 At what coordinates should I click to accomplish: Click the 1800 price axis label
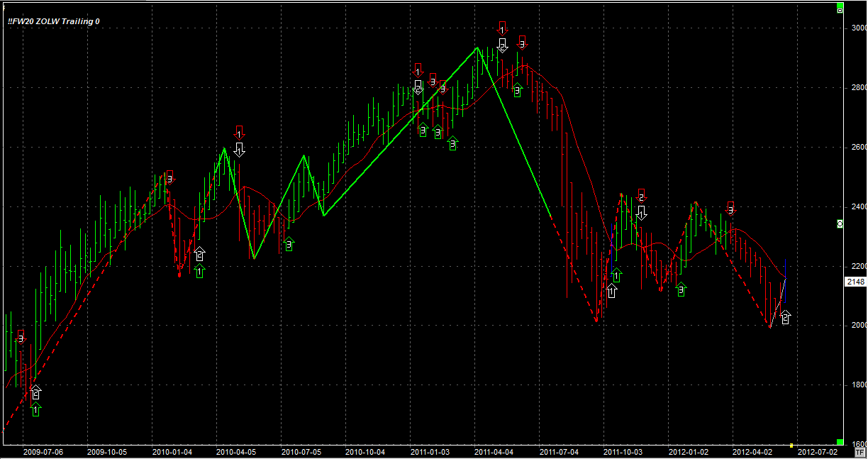click(857, 385)
